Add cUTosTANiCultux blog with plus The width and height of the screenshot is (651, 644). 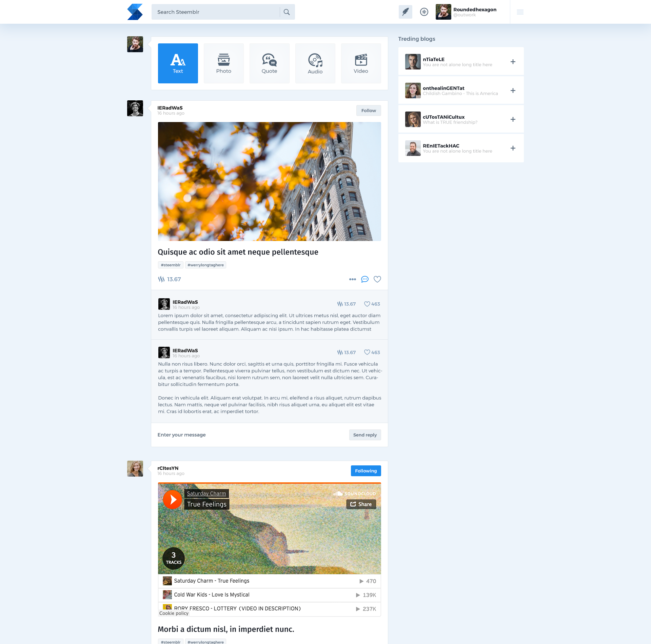pos(513,119)
